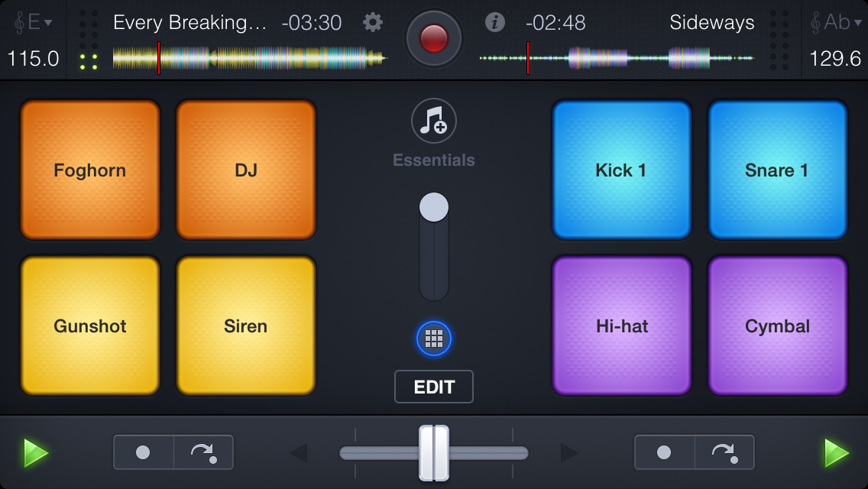Viewport: 868px width, 489px height.
Task: Set cue point on left deck
Action: click(x=144, y=452)
